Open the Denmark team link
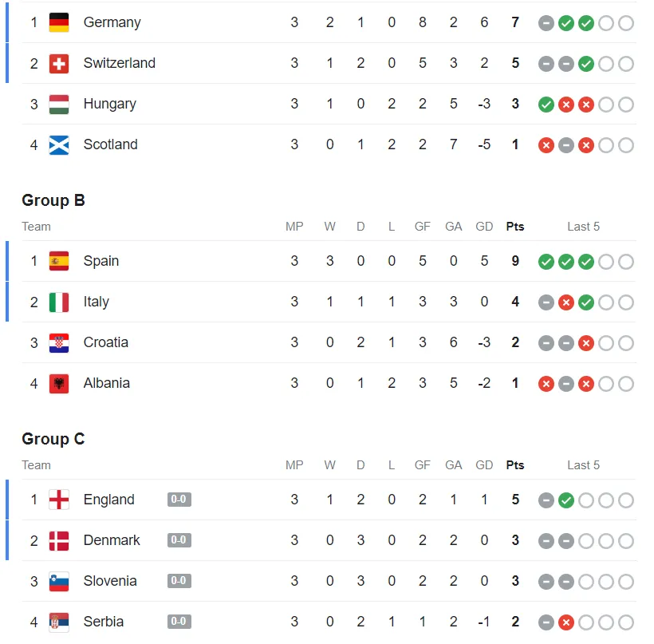Viewport: 654px width, 644px height. pyautogui.click(x=112, y=540)
